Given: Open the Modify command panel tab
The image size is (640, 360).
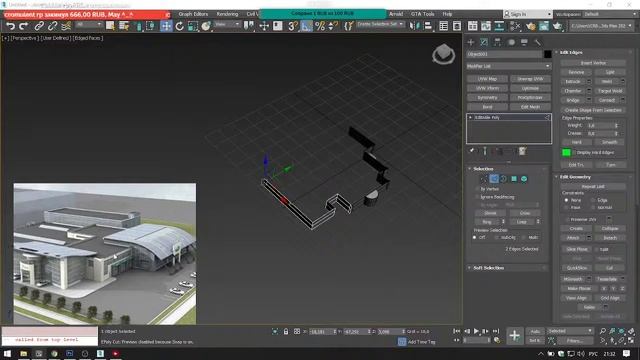Looking at the screenshot, I should [484, 42].
